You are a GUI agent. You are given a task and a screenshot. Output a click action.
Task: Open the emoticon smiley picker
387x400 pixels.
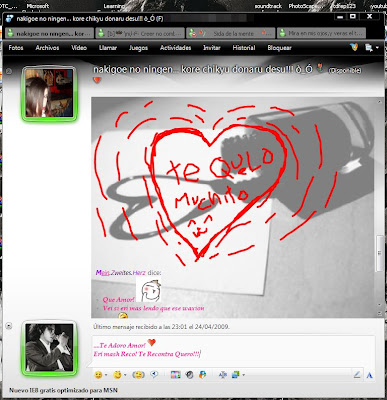click(98, 375)
